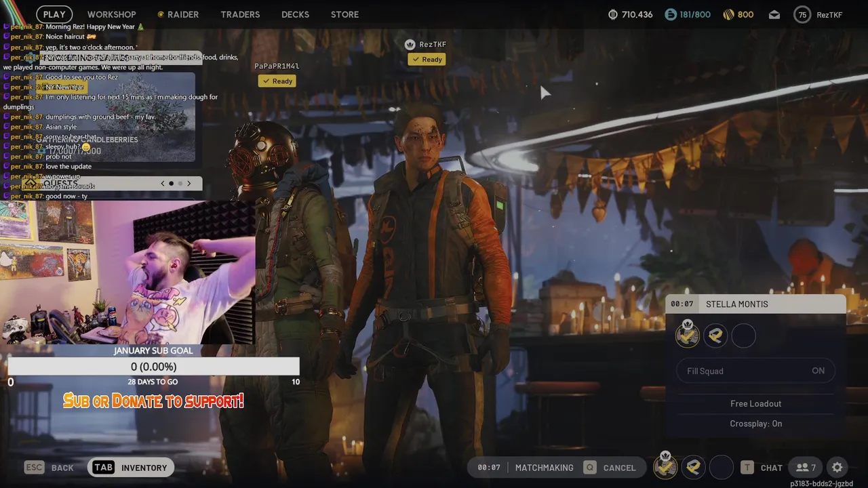Toggle the Crossplay: On setting
The image size is (868, 488).
pyautogui.click(x=756, y=424)
